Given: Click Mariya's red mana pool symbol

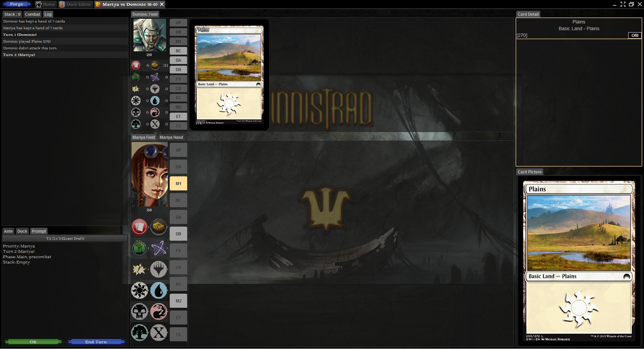Looking at the screenshot, I should click(158, 311).
